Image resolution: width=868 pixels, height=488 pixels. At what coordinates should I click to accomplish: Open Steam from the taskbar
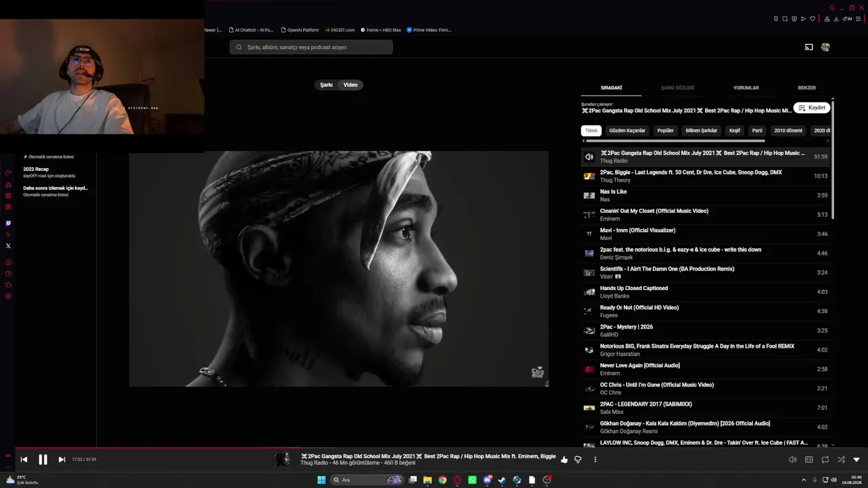(502, 480)
